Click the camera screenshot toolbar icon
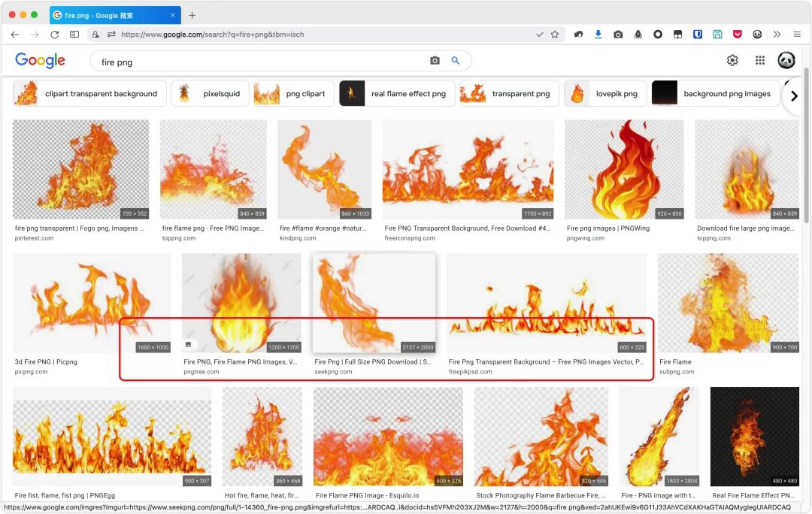The image size is (812, 514). coord(618,34)
